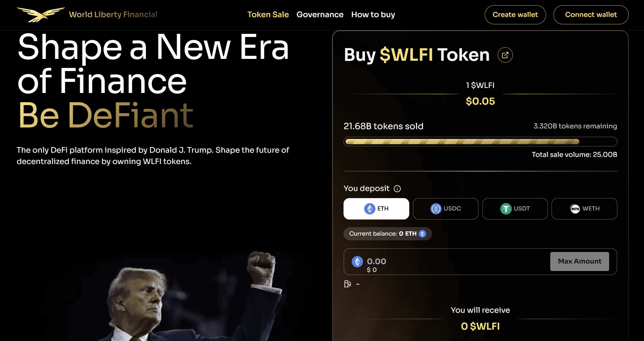644x341 pixels.
Task: Click the Create wallet button
Action: pos(515,15)
